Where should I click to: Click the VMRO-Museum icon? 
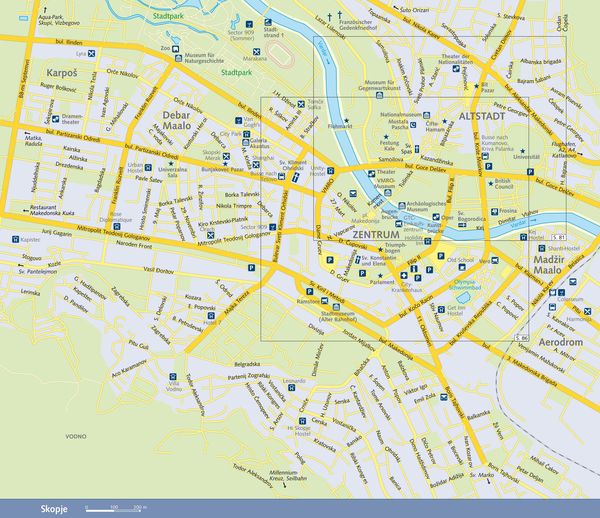[x=389, y=192]
